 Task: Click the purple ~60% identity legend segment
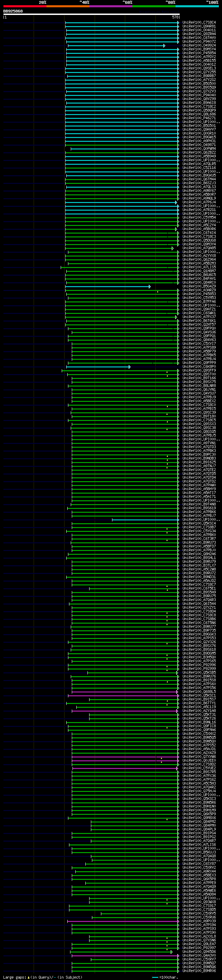(x=111, y=6)
